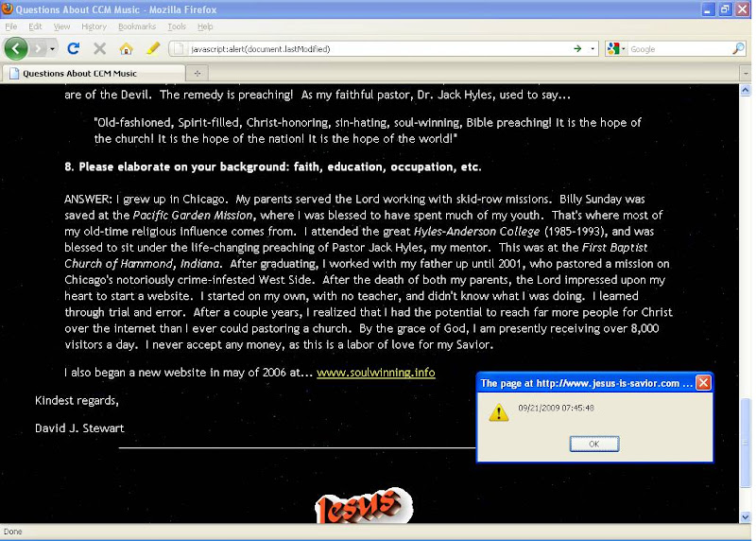Click the vertical scrollbar up arrow

(x=746, y=90)
